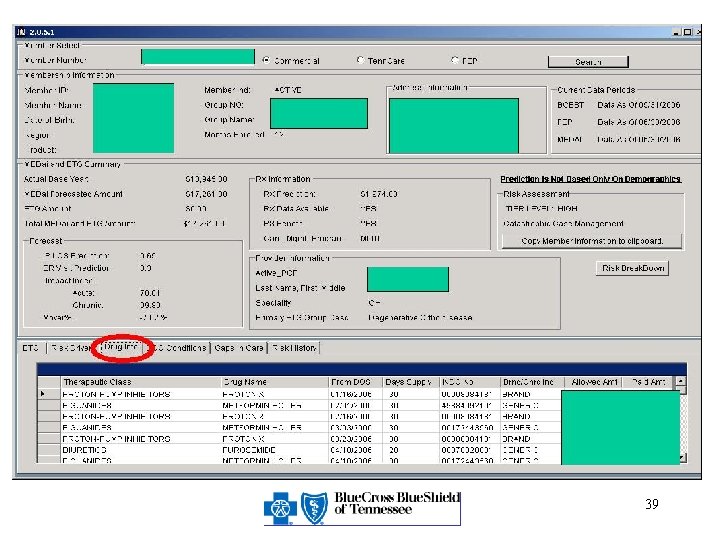Click the Search button
Viewport: 720px width, 540px height.
pyautogui.click(x=588, y=62)
